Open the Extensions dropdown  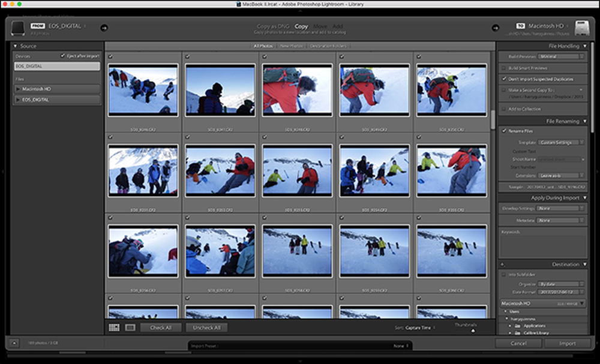(x=561, y=176)
